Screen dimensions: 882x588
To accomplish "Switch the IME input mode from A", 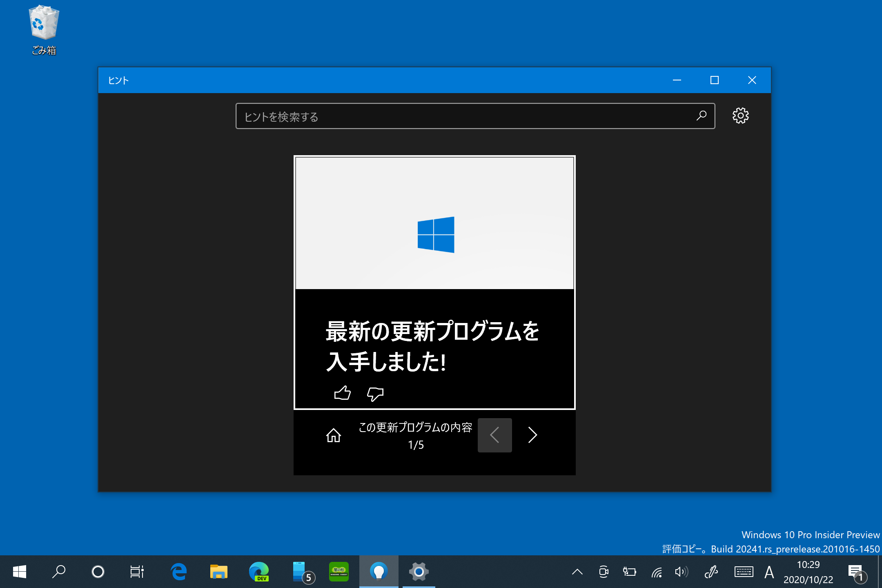I will (x=769, y=572).
